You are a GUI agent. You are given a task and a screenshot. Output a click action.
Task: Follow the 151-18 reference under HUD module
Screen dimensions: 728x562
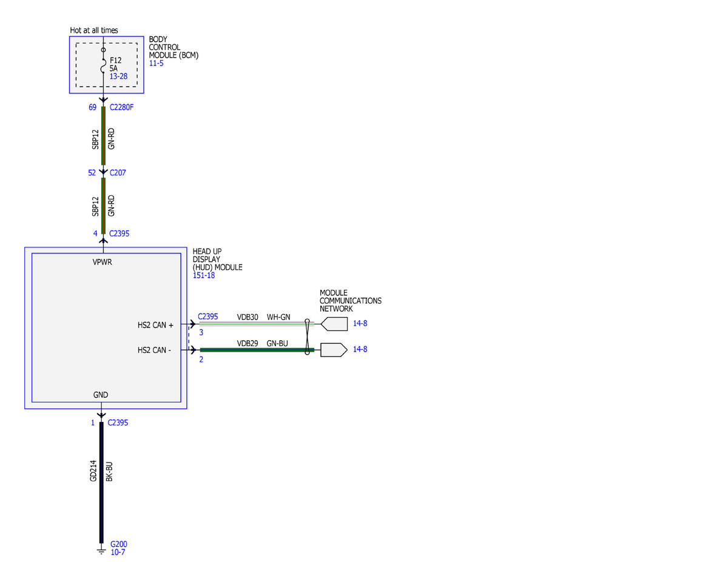point(204,275)
